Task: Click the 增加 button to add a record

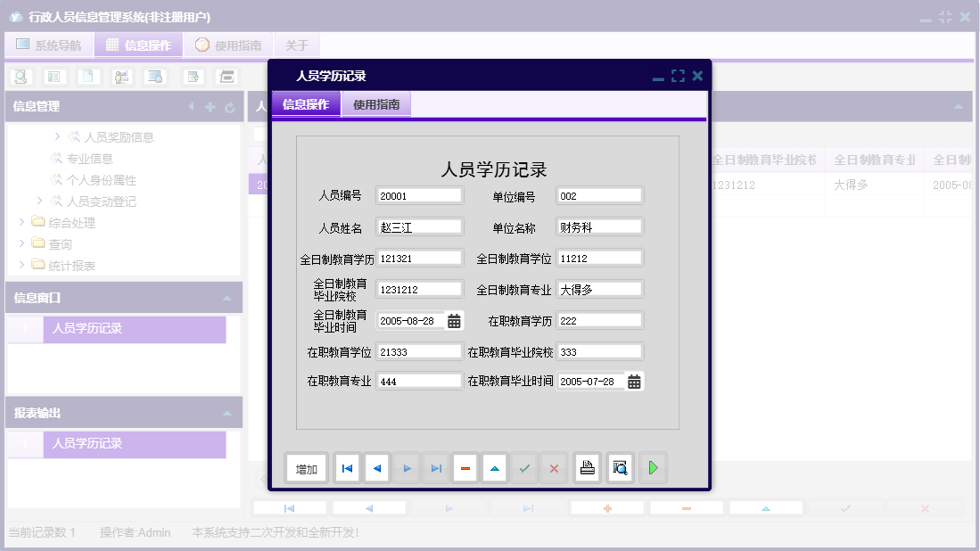Action: coord(306,467)
